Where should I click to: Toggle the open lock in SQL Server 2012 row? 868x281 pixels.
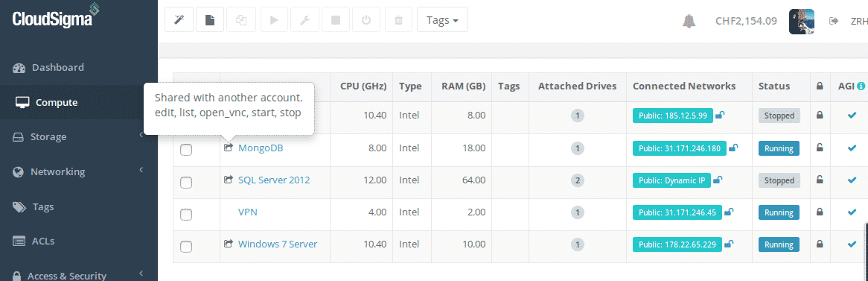click(x=820, y=180)
